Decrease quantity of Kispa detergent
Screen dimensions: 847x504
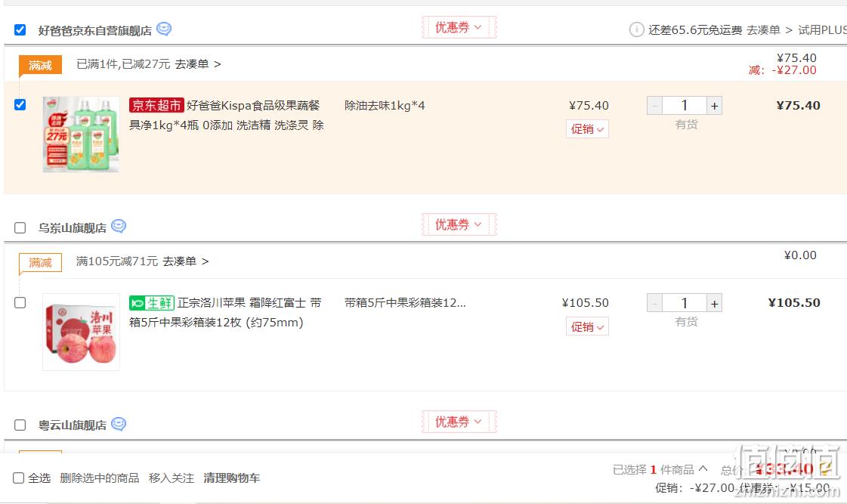[654, 106]
